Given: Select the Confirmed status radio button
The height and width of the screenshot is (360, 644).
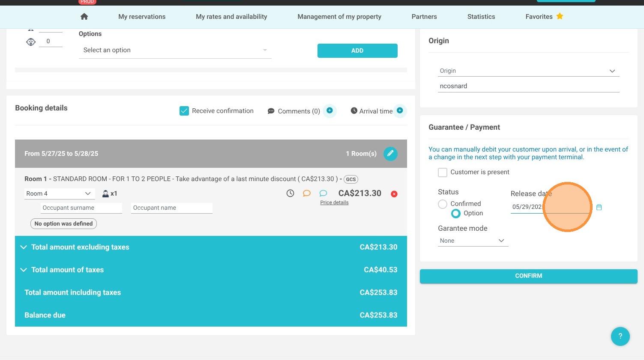Looking at the screenshot, I should pos(443,204).
